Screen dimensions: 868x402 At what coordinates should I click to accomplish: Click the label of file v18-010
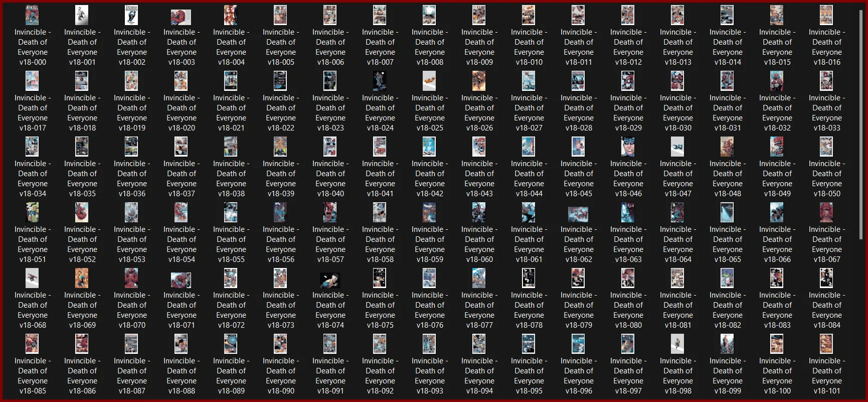pos(529,47)
